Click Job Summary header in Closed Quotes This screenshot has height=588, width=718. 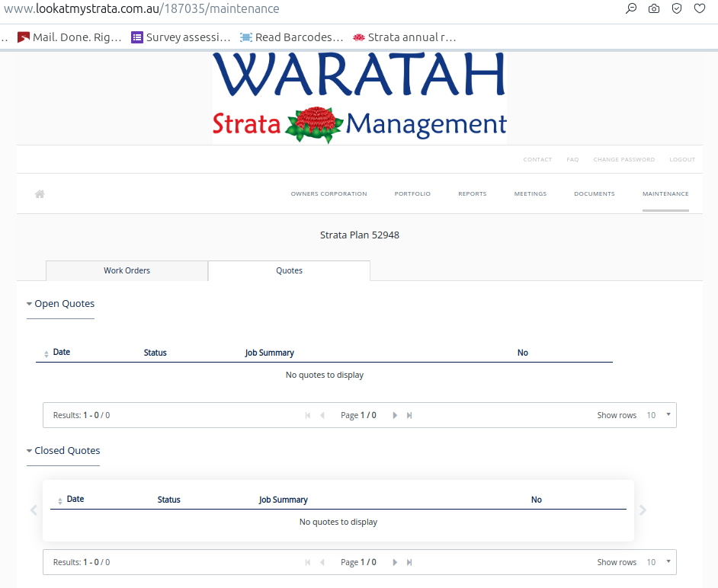283,500
